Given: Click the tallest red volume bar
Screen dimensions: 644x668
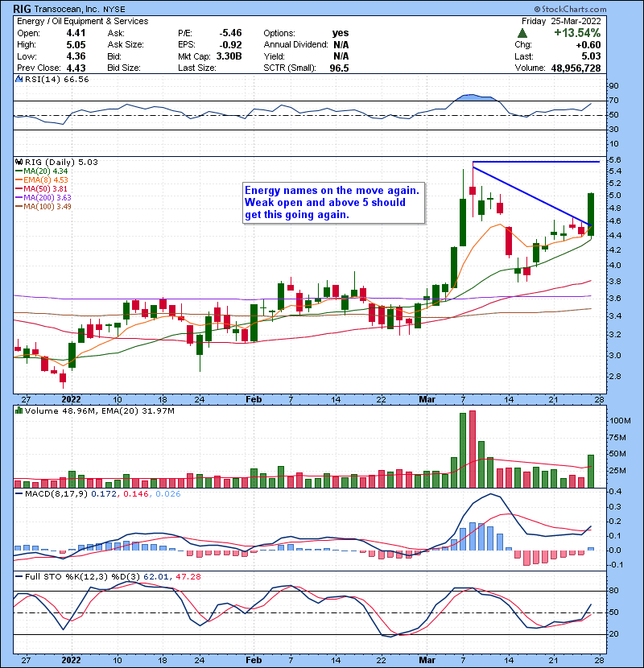Looking at the screenshot, I should [x=473, y=449].
